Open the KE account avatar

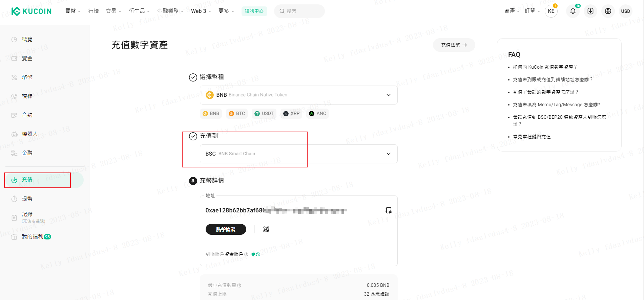tap(551, 11)
